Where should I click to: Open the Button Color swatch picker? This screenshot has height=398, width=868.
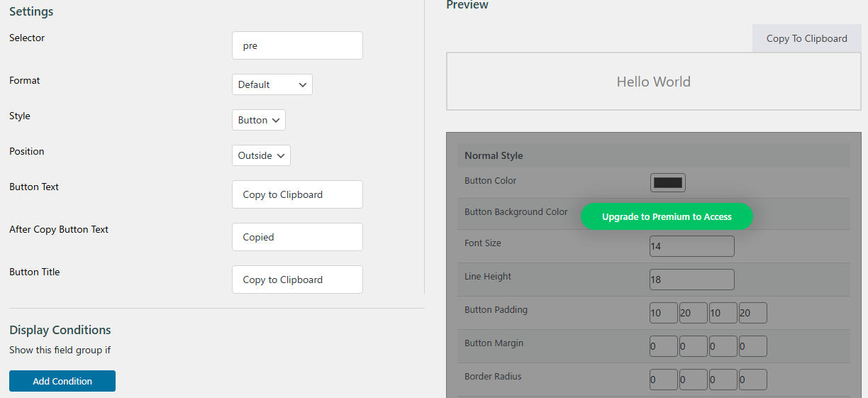tap(667, 182)
